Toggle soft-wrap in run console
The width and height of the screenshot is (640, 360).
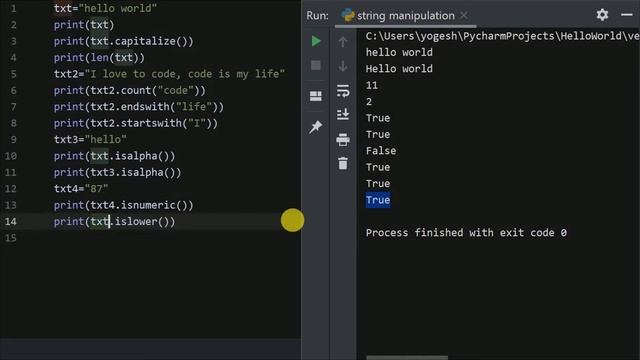[343, 91]
